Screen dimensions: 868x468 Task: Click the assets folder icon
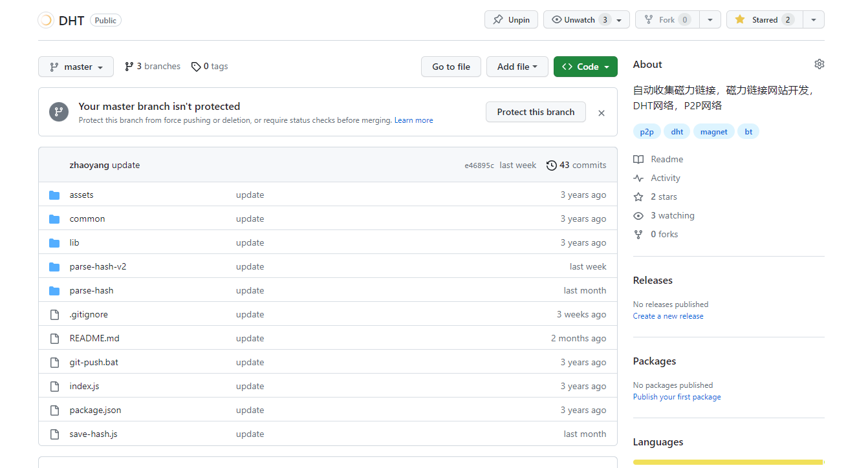point(54,195)
